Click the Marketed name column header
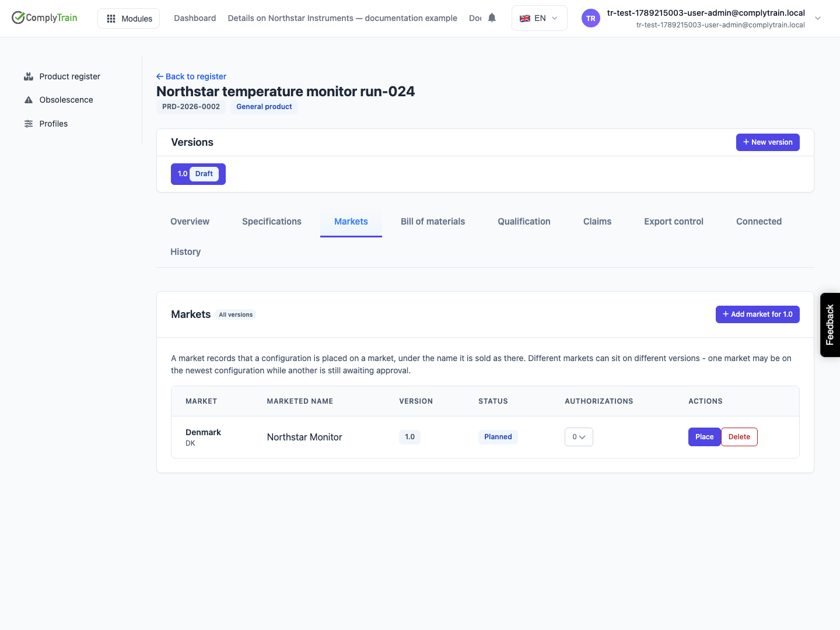This screenshot has height=630, width=840. pos(300,401)
